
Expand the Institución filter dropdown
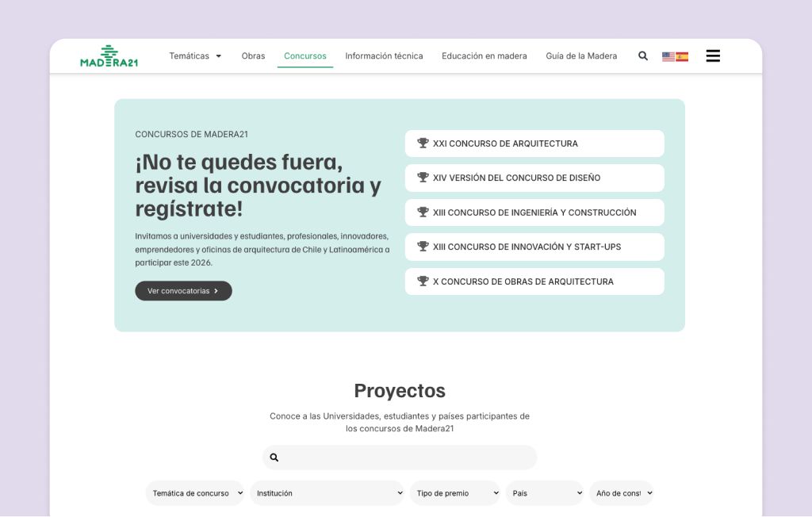(x=329, y=493)
